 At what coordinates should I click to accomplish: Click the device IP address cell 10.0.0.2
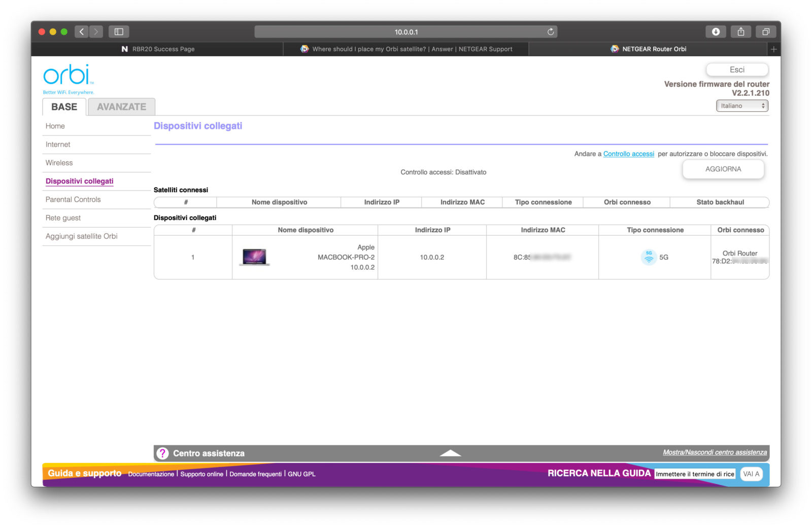tap(432, 258)
